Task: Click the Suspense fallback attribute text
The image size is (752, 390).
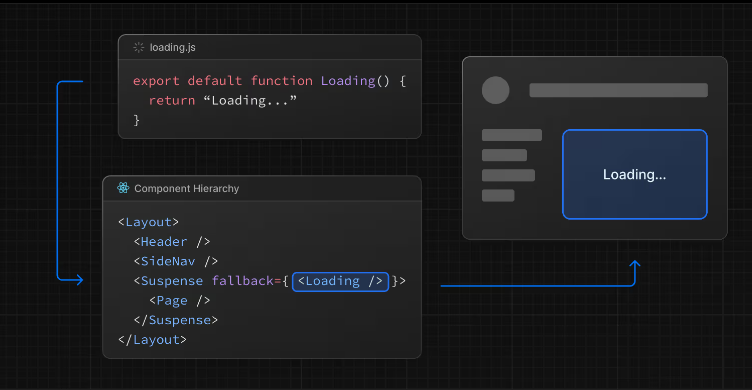Action: coord(246,281)
